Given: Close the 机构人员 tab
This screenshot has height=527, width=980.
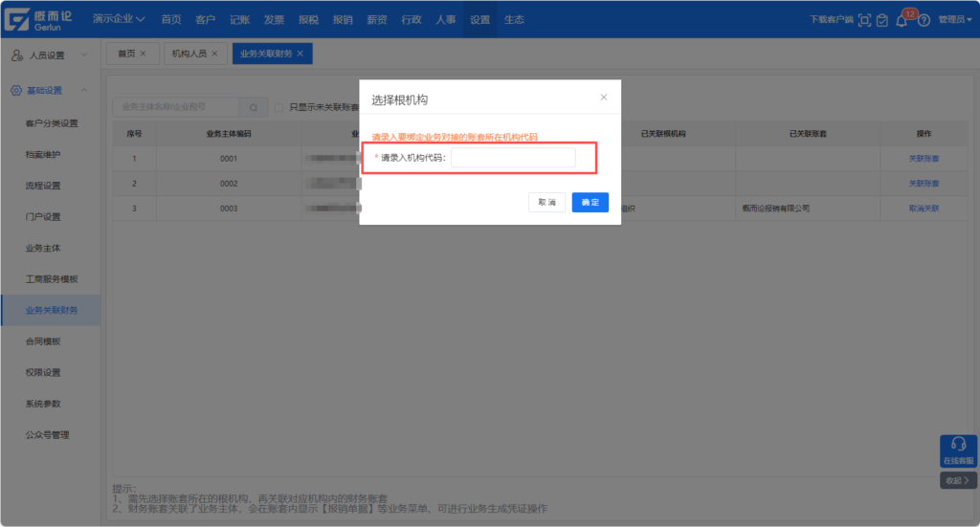Looking at the screenshot, I should (x=214, y=55).
